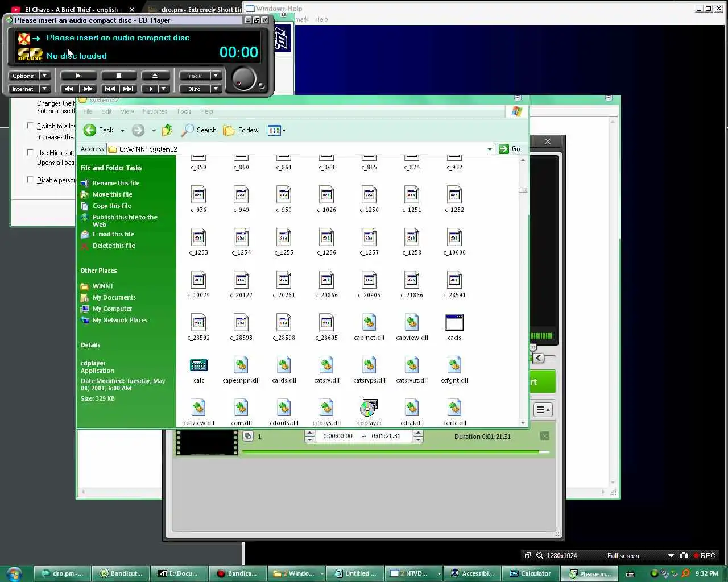Select the cdplayer file icon
This screenshot has height=582, width=728.
click(x=369, y=408)
